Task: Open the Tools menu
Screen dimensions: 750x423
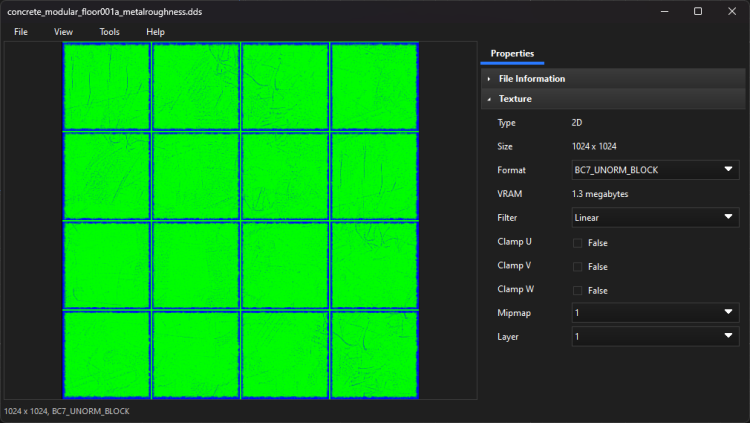Action: tap(109, 32)
